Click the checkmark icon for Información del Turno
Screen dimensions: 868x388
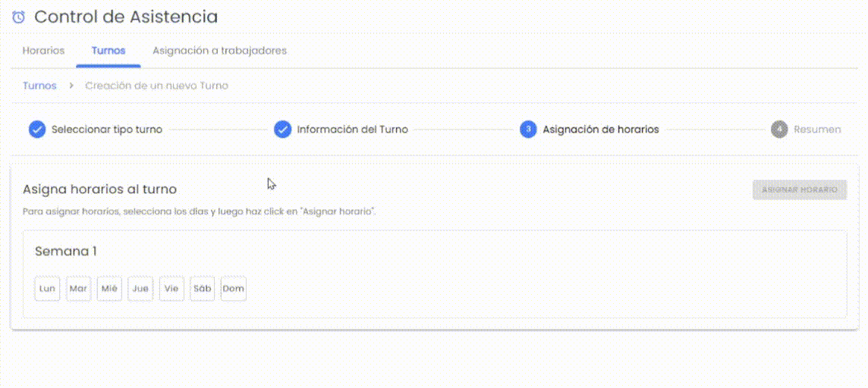[283, 130]
